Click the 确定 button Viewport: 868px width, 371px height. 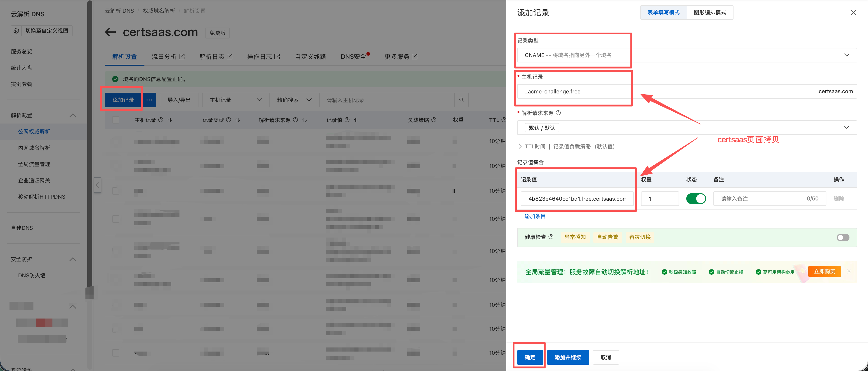tap(530, 357)
